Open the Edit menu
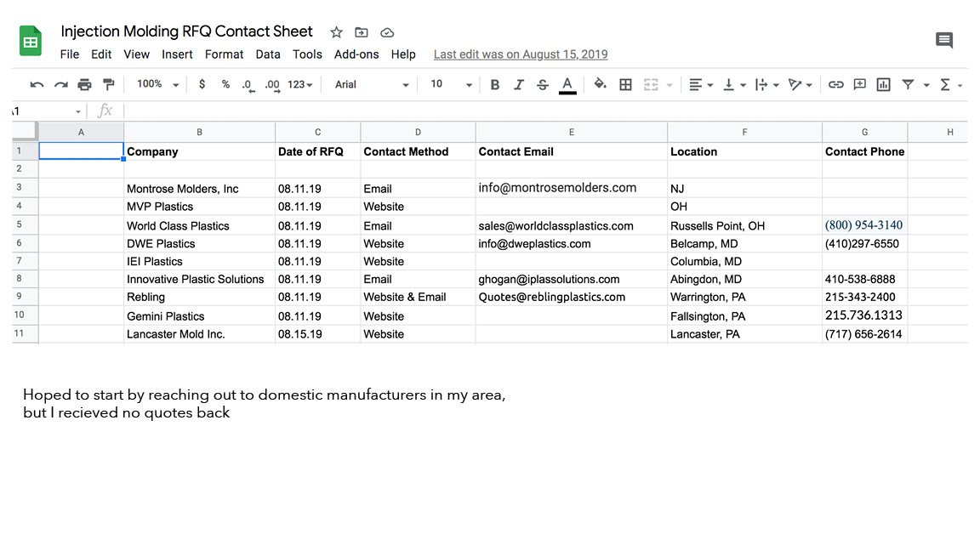 101,54
